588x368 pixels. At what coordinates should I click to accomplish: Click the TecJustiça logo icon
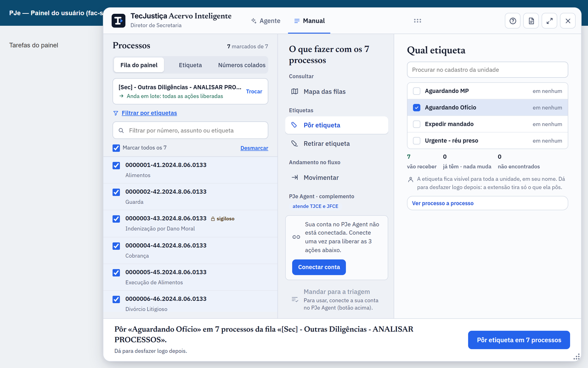(119, 21)
